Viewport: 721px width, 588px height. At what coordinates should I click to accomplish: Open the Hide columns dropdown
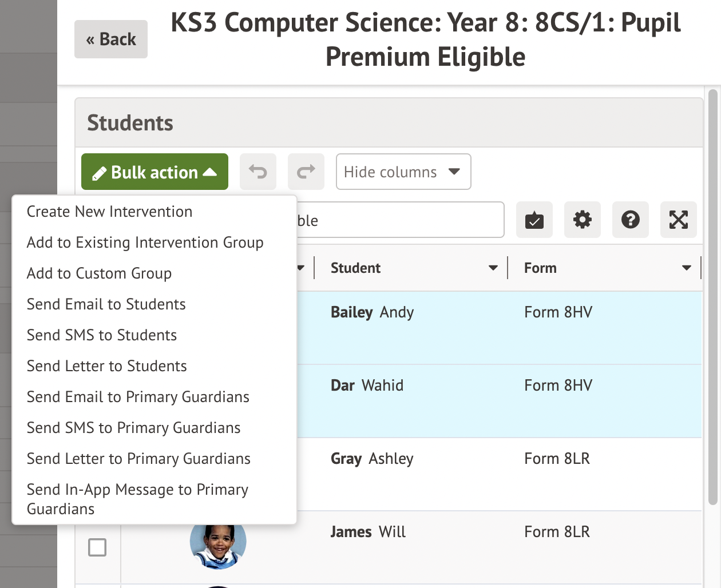click(x=403, y=172)
